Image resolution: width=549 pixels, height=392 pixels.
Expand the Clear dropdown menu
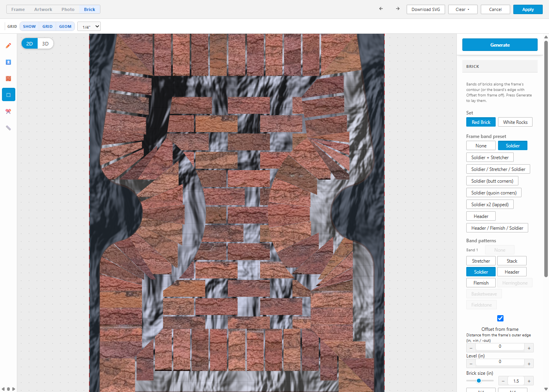(463, 9)
